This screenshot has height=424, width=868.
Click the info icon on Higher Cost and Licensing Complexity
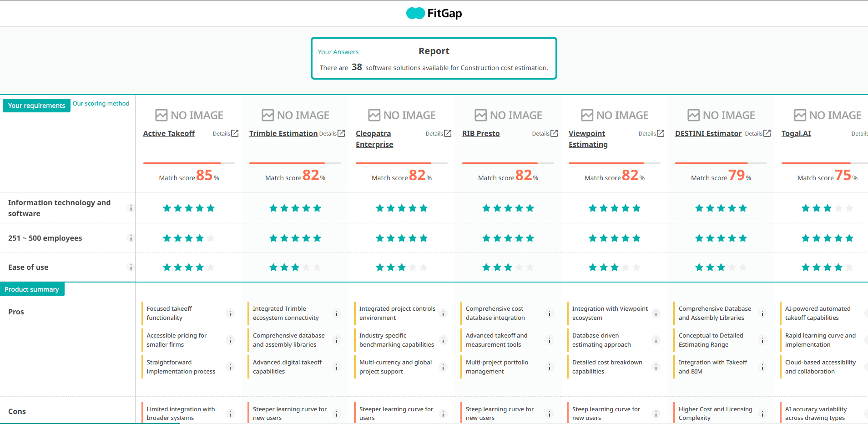pyautogui.click(x=762, y=413)
